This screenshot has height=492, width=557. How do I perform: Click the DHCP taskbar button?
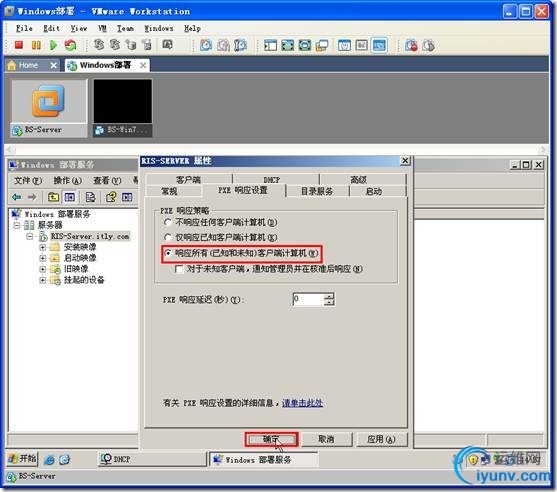tap(152, 459)
